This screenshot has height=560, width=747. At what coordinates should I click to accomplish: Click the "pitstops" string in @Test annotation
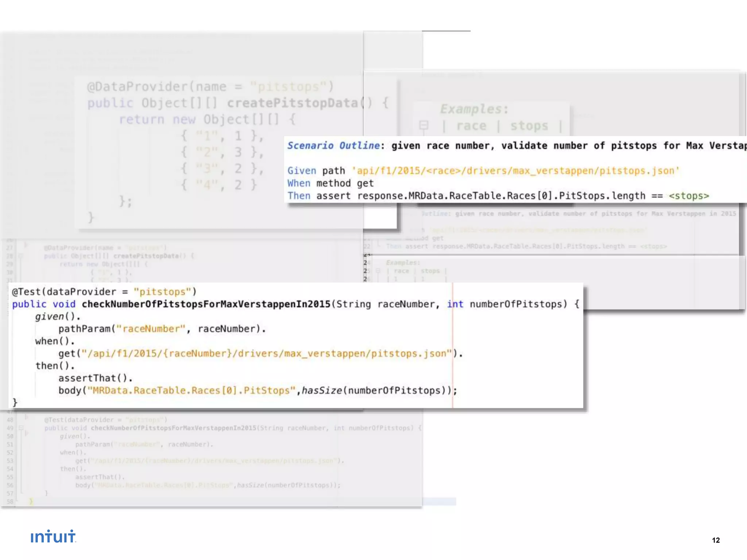pos(162,292)
